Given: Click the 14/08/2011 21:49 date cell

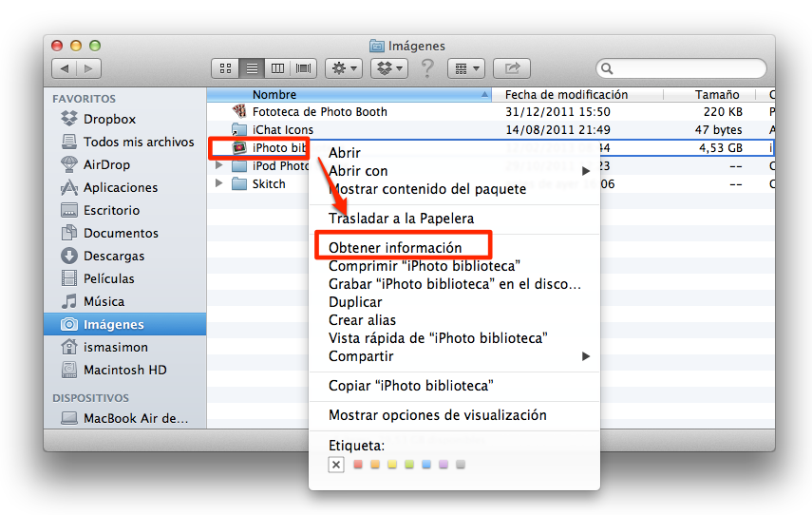Looking at the screenshot, I should [x=557, y=129].
